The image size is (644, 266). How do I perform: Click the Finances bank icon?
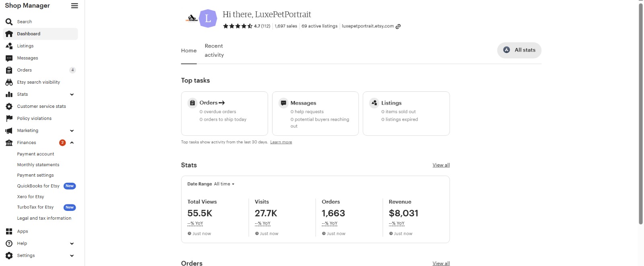[x=9, y=142]
